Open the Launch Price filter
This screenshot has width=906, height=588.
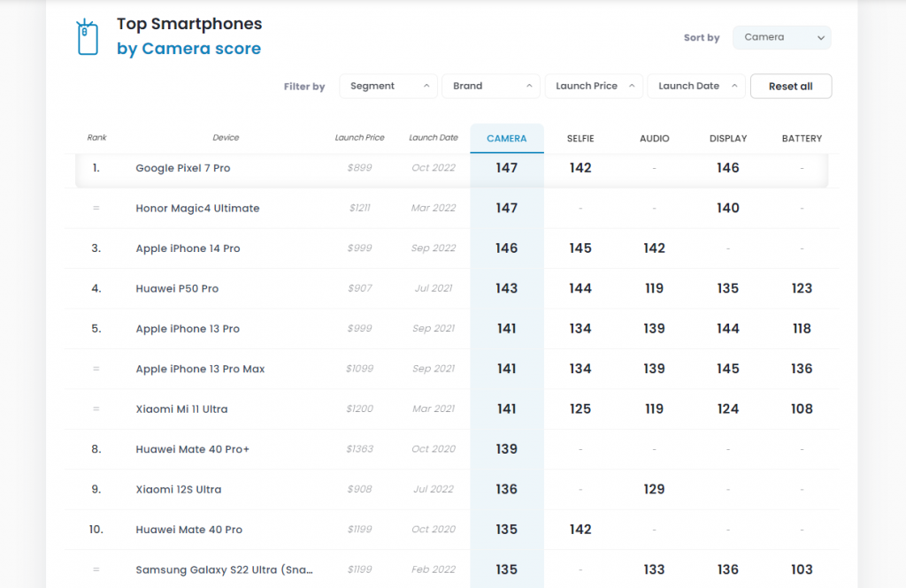tap(593, 86)
